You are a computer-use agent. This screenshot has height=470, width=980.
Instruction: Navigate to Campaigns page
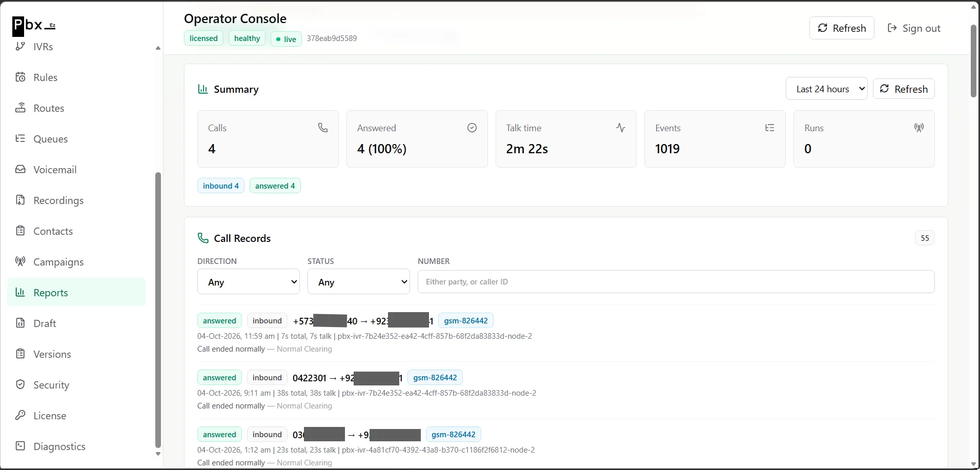point(76,262)
